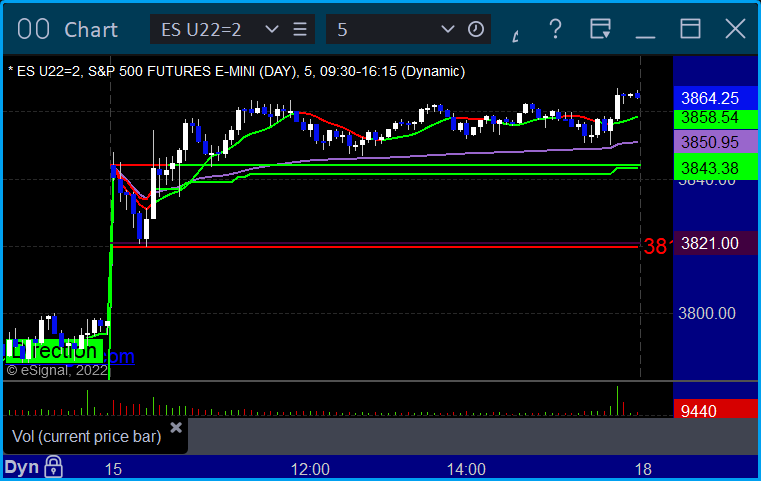Minimize the chart window
This screenshot has height=481, width=761.
[645, 36]
